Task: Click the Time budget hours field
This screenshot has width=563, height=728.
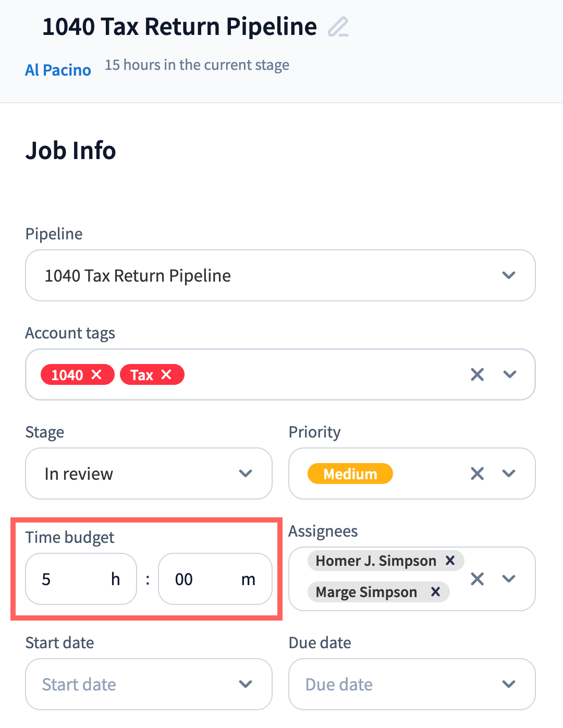Action: click(x=73, y=579)
